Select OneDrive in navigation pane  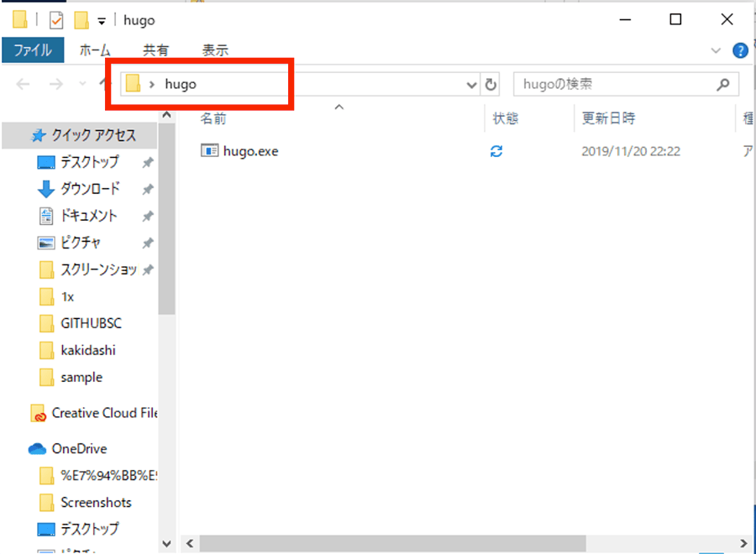(x=79, y=448)
